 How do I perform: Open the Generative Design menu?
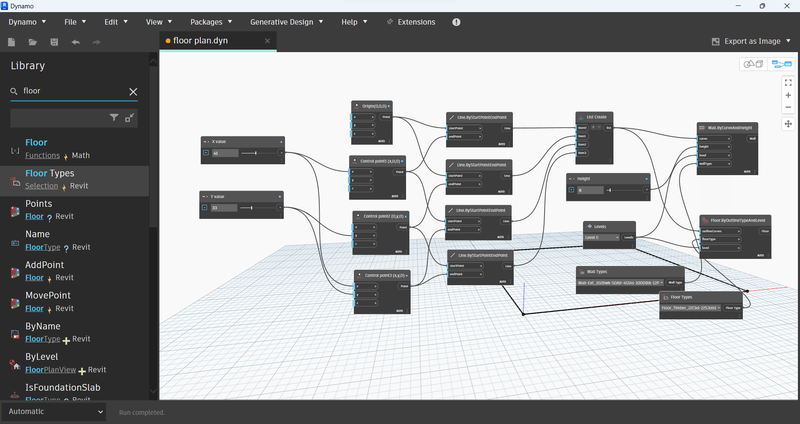[286, 22]
